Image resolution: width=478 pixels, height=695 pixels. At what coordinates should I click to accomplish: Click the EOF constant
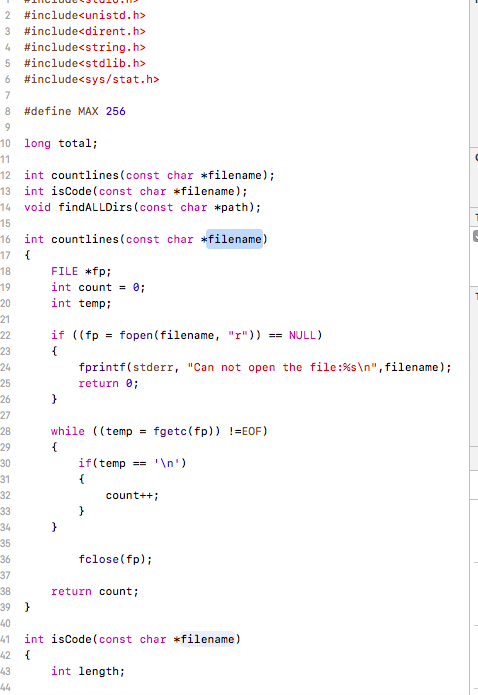251,431
